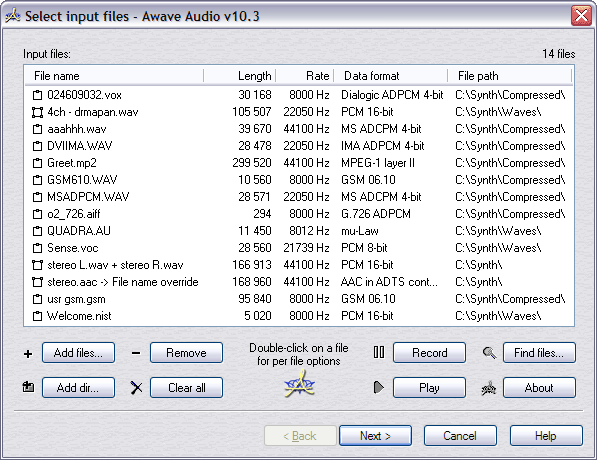Select the MSADPCM.WAV file name
597x460 pixels.
[88, 197]
